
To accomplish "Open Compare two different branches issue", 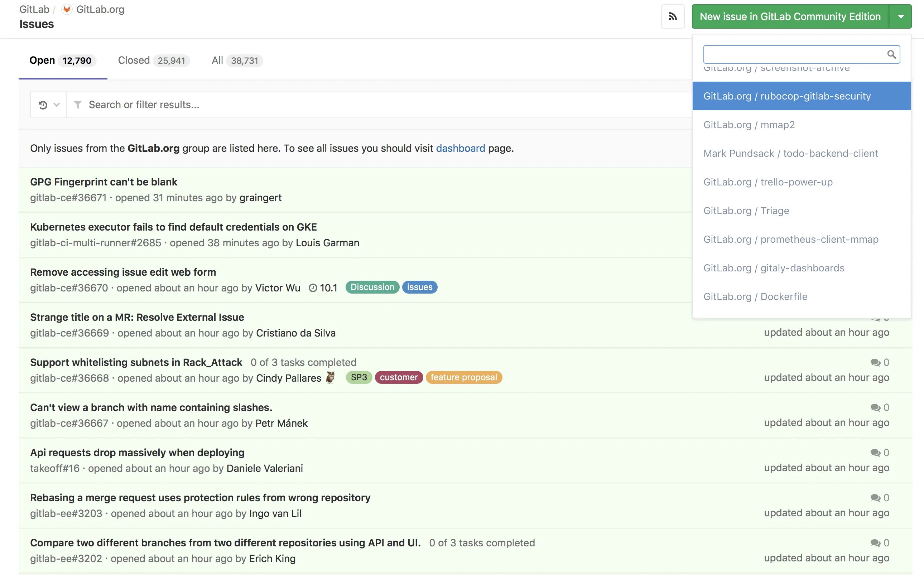I will 225,543.
